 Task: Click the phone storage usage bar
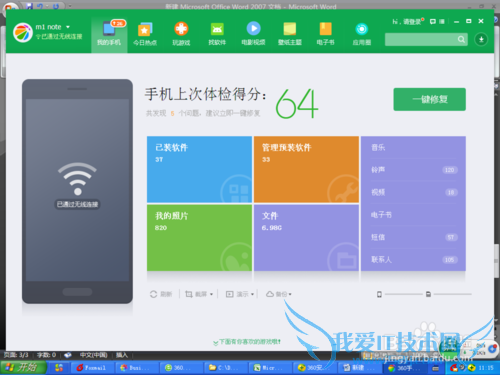(404, 294)
